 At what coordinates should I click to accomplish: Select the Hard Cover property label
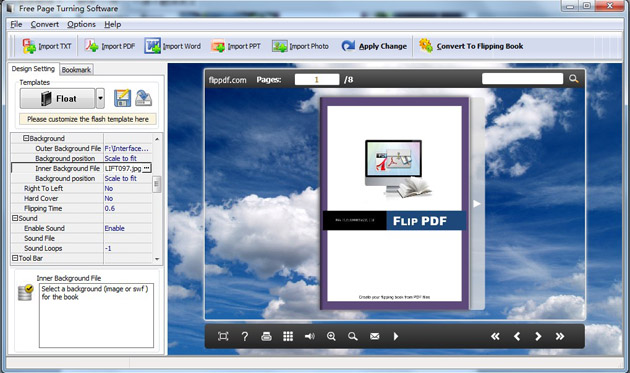click(41, 198)
